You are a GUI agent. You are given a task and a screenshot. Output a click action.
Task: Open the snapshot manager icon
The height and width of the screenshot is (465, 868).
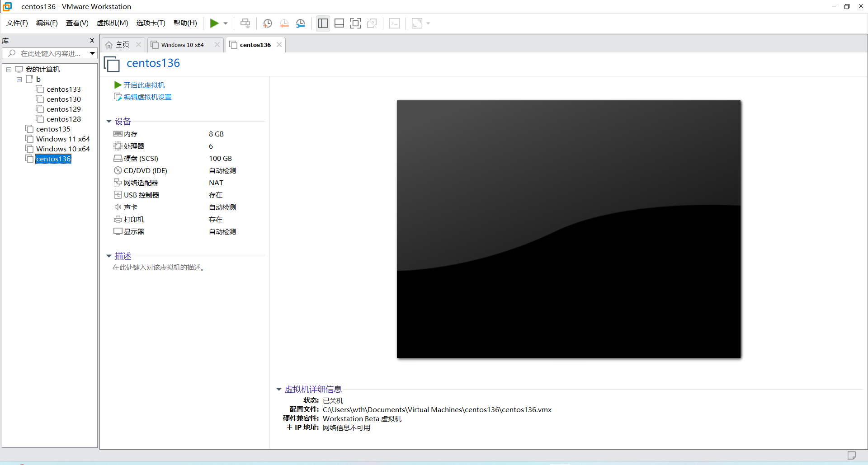point(301,23)
